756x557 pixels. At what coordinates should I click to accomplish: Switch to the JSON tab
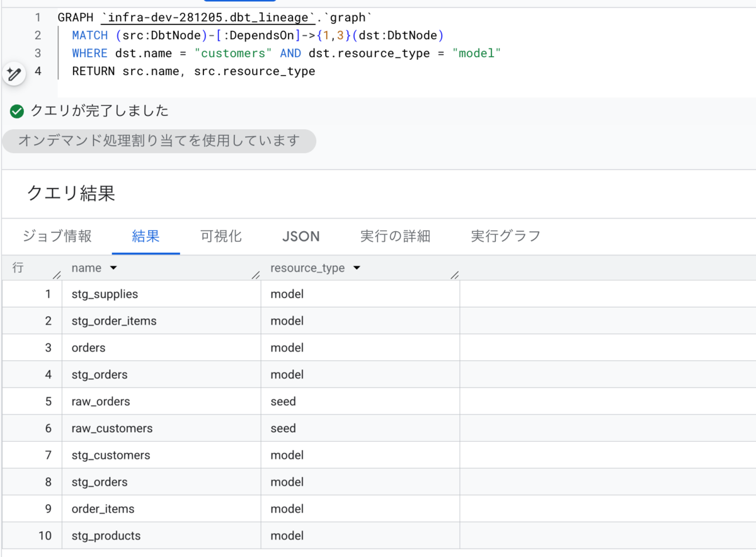click(x=301, y=236)
